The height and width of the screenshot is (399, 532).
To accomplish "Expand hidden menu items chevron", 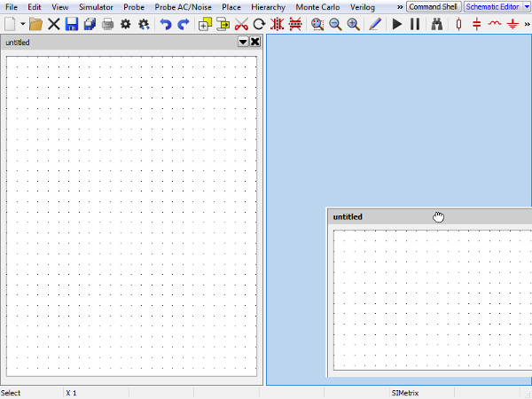I will (x=400, y=7).
